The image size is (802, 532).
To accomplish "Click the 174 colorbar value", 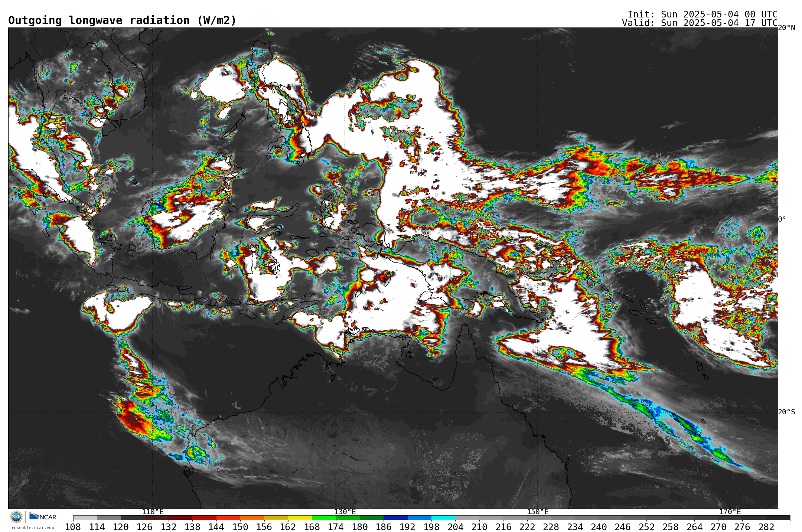I will coord(336,527).
